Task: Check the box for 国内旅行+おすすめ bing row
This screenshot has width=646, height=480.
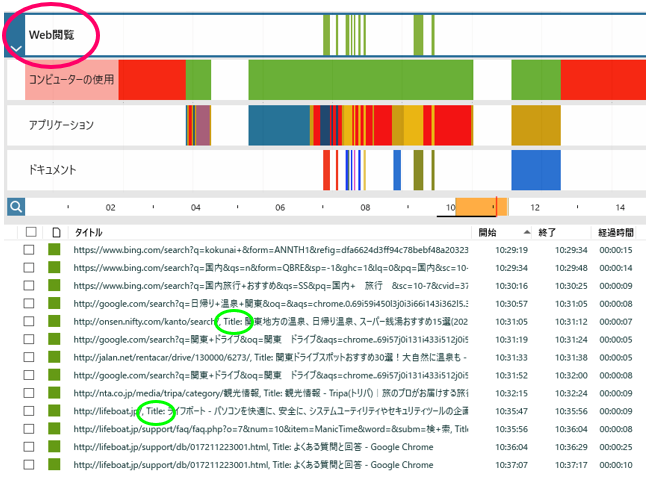Action: click(29, 286)
